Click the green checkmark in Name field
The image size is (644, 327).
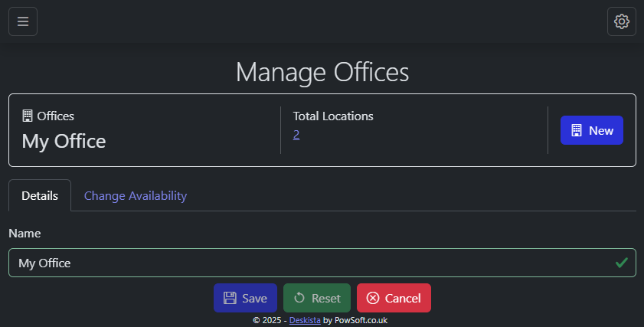pos(622,263)
